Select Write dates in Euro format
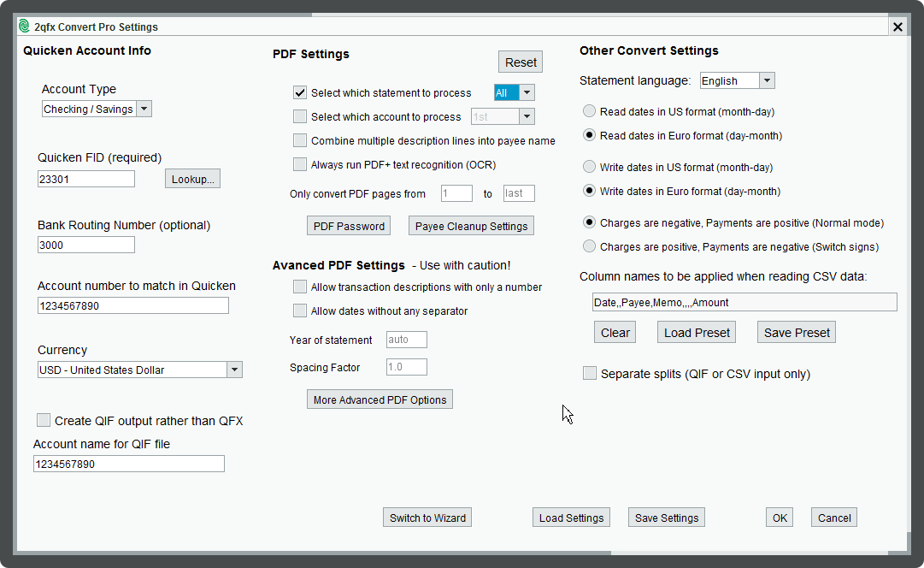The height and width of the screenshot is (568, 924). pyautogui.click(x=589, y=191)
